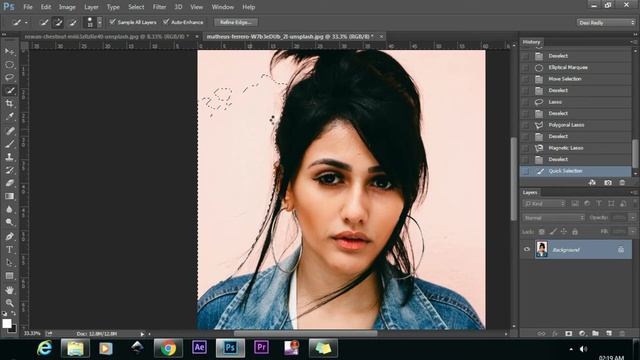Click the Refine Edge button
Screen dimensions: 640x360
click(236, 22)
